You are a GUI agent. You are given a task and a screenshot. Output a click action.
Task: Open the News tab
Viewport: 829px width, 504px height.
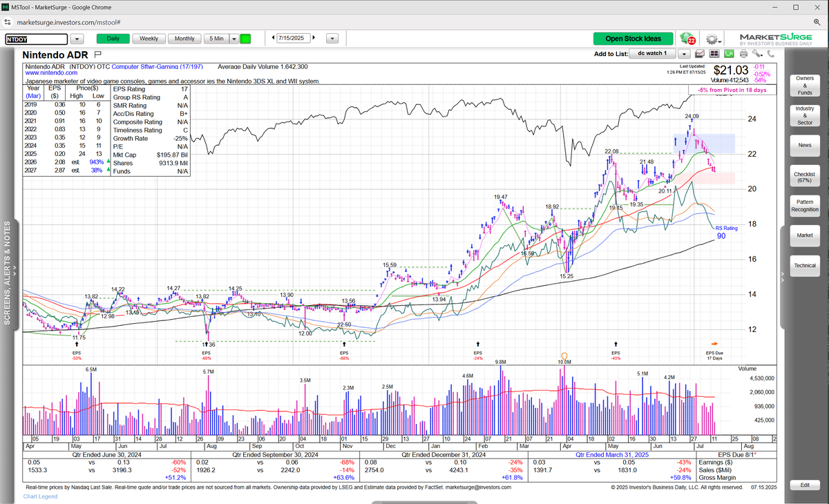point(804,146)
